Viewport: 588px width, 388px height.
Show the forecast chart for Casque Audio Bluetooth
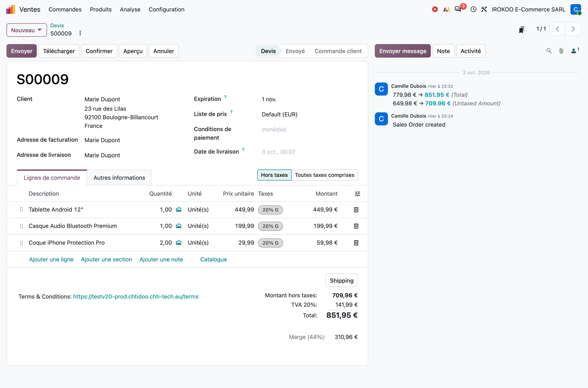click(x=179, y=226)
